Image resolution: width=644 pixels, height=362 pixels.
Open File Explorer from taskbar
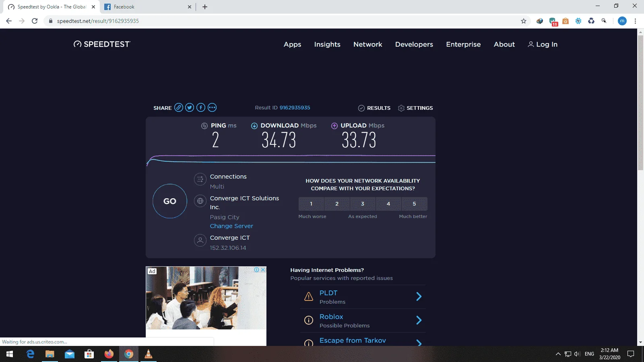[x=50, y=354]
